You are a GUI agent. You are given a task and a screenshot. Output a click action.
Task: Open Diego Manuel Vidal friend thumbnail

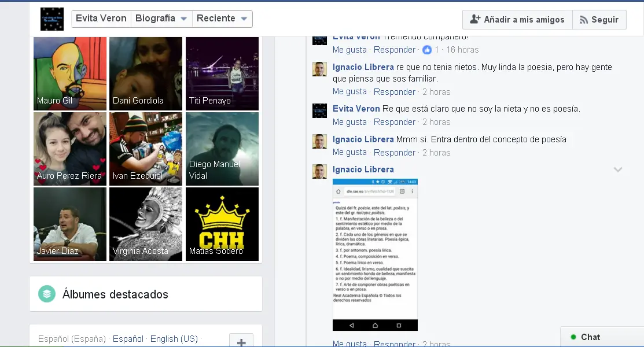(222, 149)
